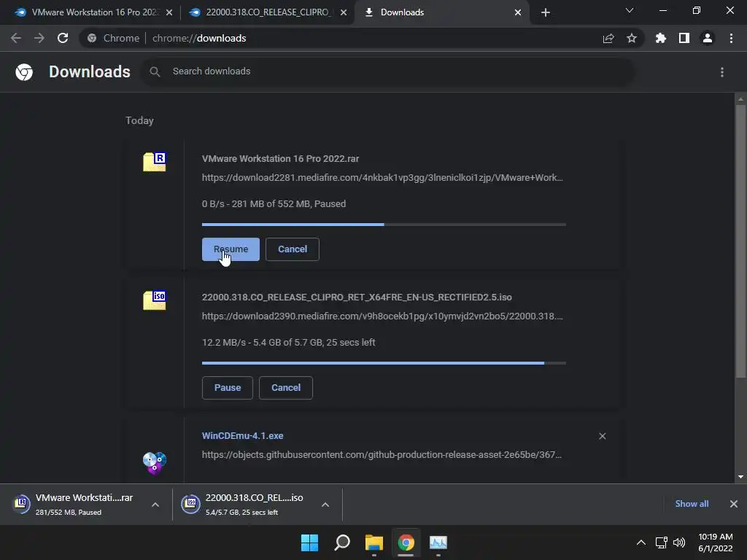Click the VMware Workstation download progress bar
Screen dimensions: 747x560
(384, 225)
